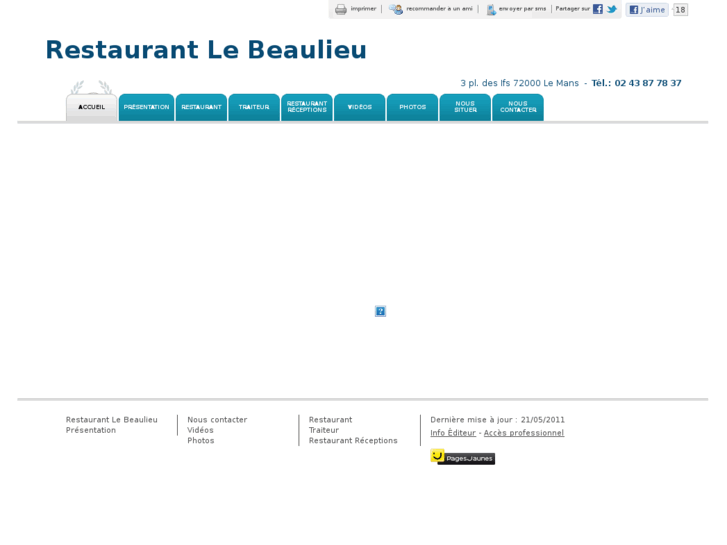Open the Restaurant Réceptions tab
Screen dimensions: 727x545
pyautogui.click(x=307, y=108)
